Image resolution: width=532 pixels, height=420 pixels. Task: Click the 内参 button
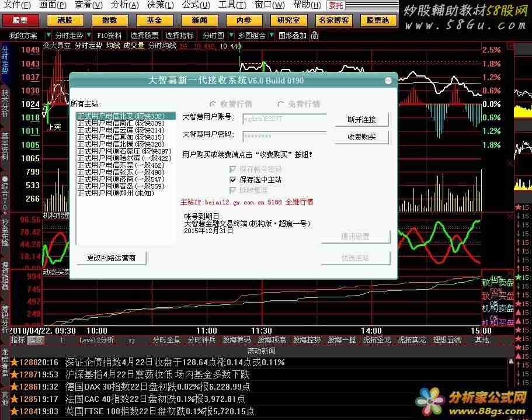244,20
